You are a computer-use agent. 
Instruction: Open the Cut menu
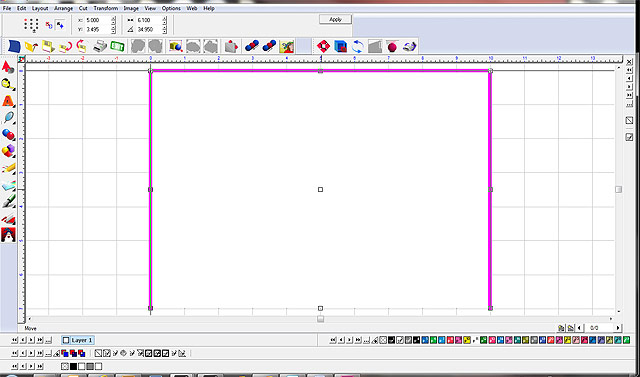pos(83,8)
